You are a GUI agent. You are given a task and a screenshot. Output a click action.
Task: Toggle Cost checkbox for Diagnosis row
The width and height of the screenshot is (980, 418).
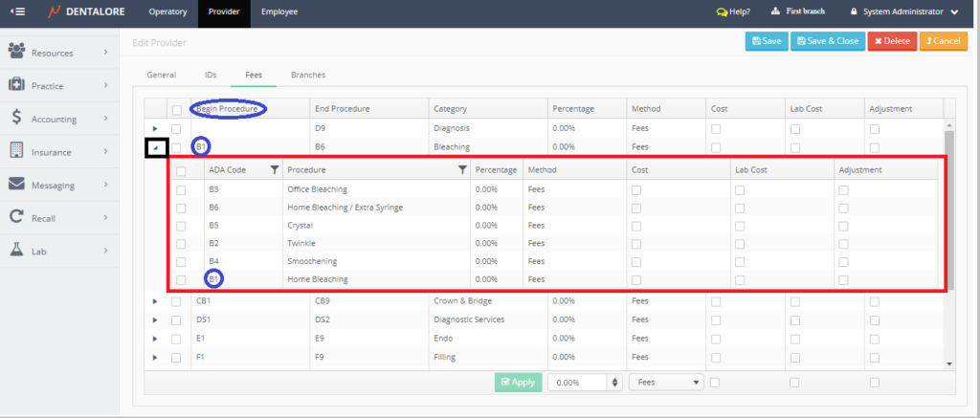point(716,128)
